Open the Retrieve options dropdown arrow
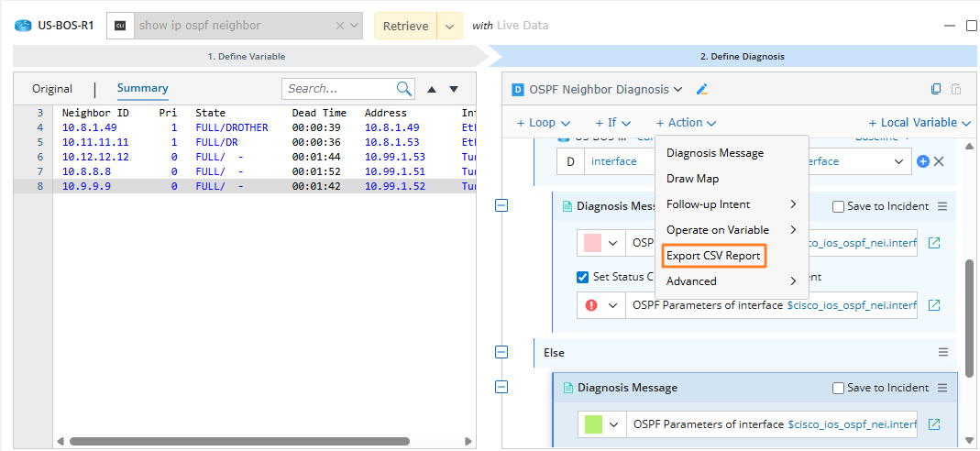Screen dimensions: 980x451 coord(449,26)
